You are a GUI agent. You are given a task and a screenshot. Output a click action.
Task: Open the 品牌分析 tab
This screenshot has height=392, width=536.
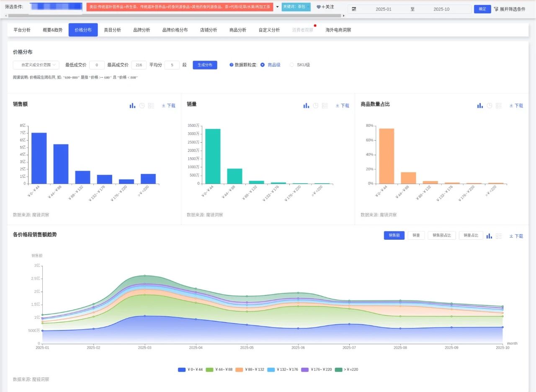pos(142,30)
